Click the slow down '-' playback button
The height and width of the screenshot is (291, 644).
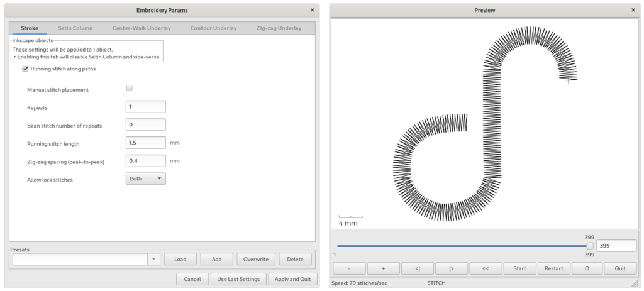[x=349, y=268]
